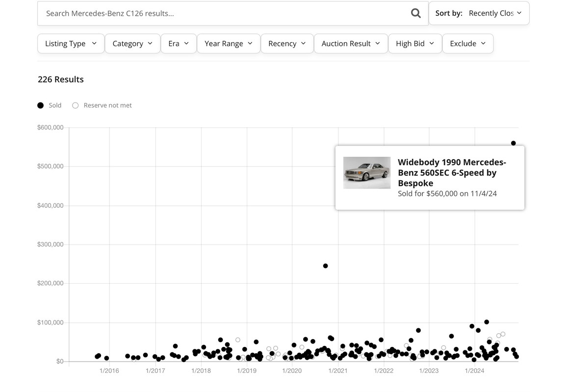Click the 1/2020 x-axis label
This screenshot has width=567, height=392.
pos(292,370)
